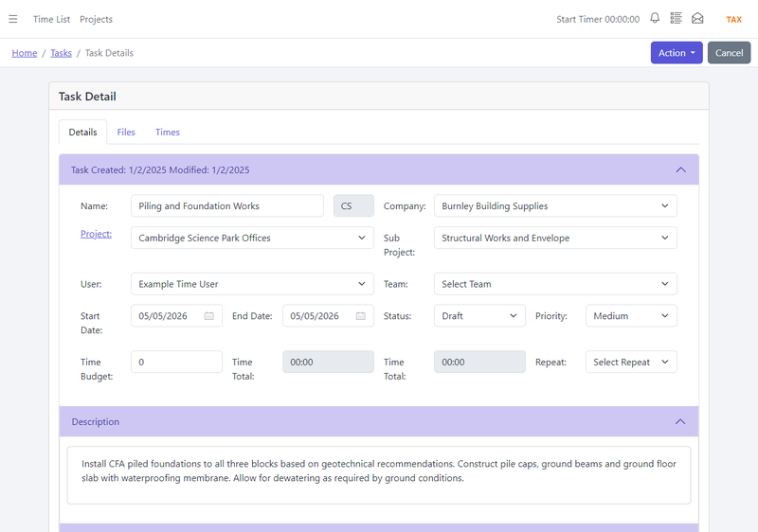This screenshot has height=532, width=758.
Task: Follow the Project label link
Action: pos(97,234)
